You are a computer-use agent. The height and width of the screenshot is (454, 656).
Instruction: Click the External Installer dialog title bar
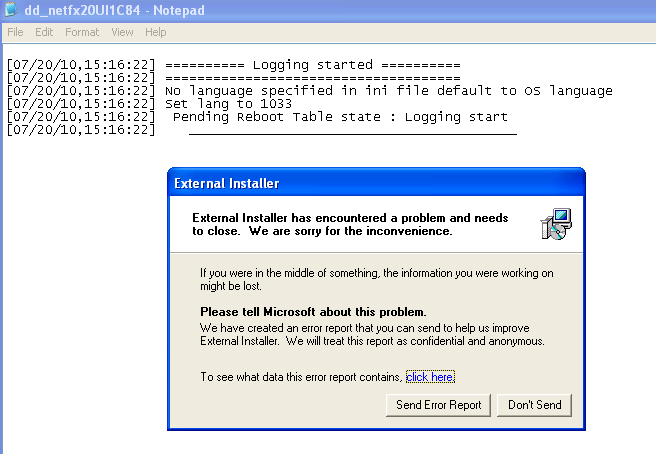point(376,183)
